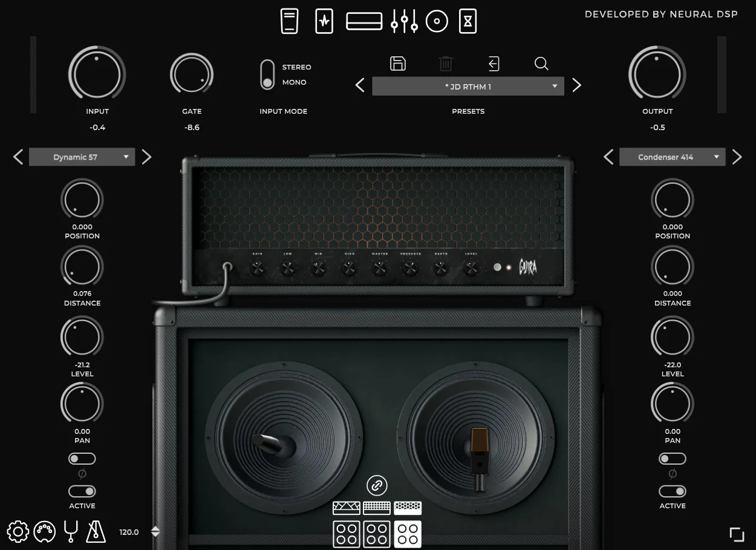The width and height of the screenshot is (756, 550).
Task: Go to previous preset arrow
Action: point(360,85)
